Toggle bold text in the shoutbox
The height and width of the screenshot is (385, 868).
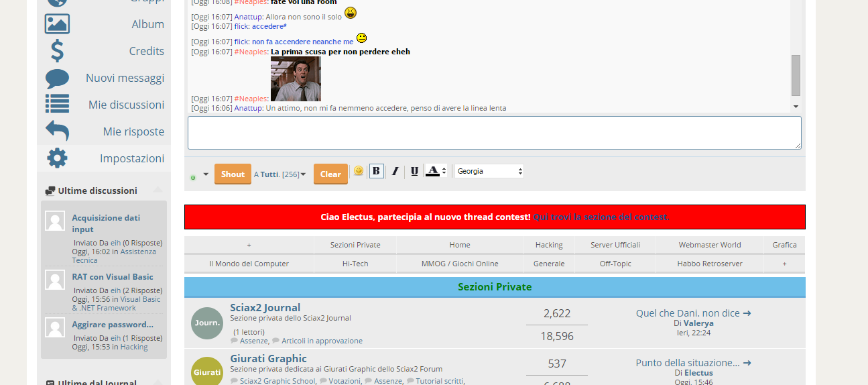[x=377, y=171]
